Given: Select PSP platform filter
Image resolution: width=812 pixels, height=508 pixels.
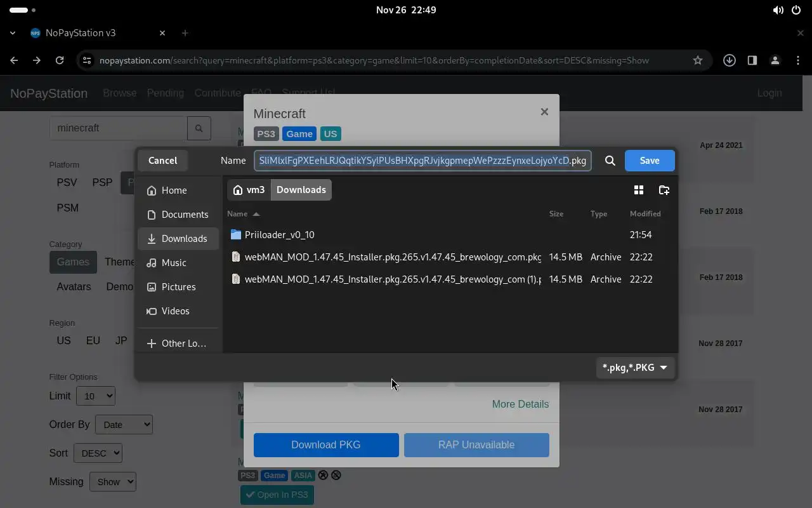Looking at the screenshot, I should [x=102, y=183].
